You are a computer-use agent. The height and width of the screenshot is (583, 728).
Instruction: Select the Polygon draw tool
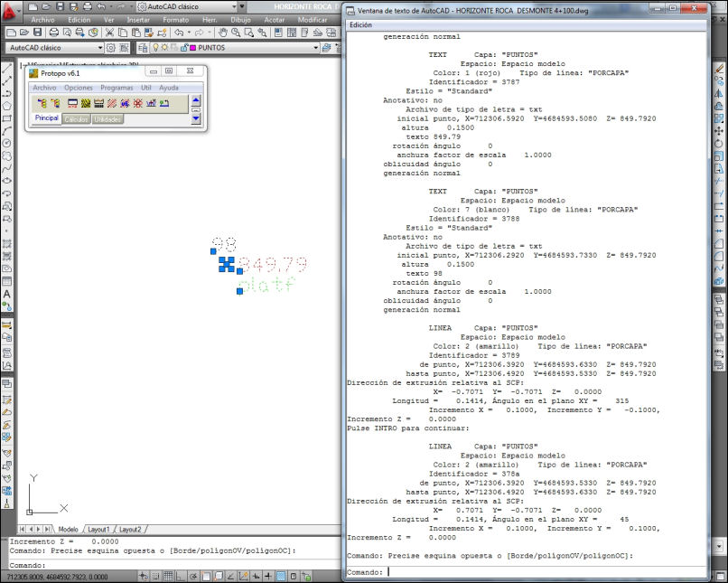tap(7, 107)
